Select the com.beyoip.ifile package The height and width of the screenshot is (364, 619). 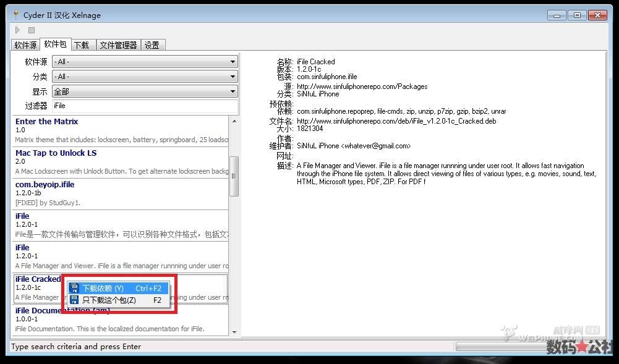(121, 194)
